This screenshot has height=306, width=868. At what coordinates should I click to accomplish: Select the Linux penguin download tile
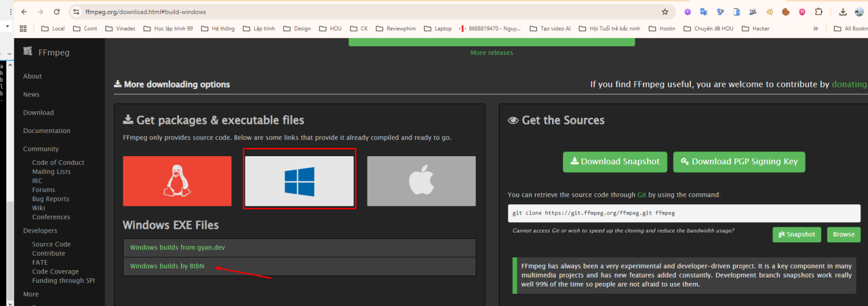(177, 181)
